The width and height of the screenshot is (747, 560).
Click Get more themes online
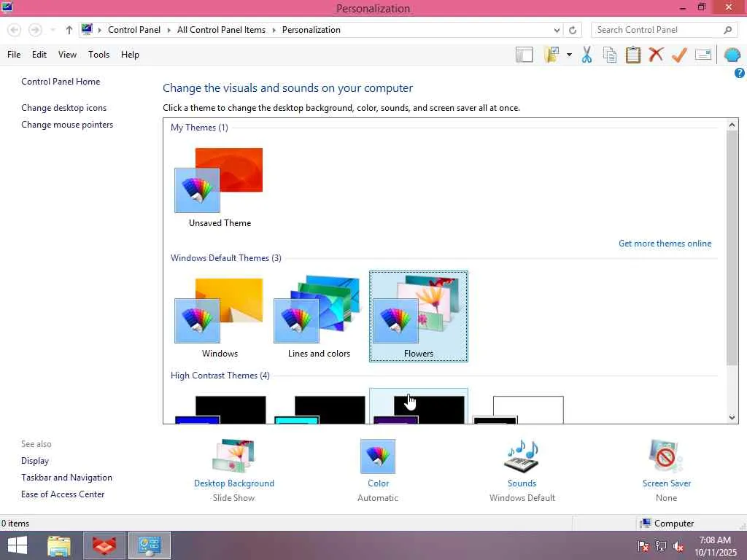pyautogui.click(x=665, y=244)
